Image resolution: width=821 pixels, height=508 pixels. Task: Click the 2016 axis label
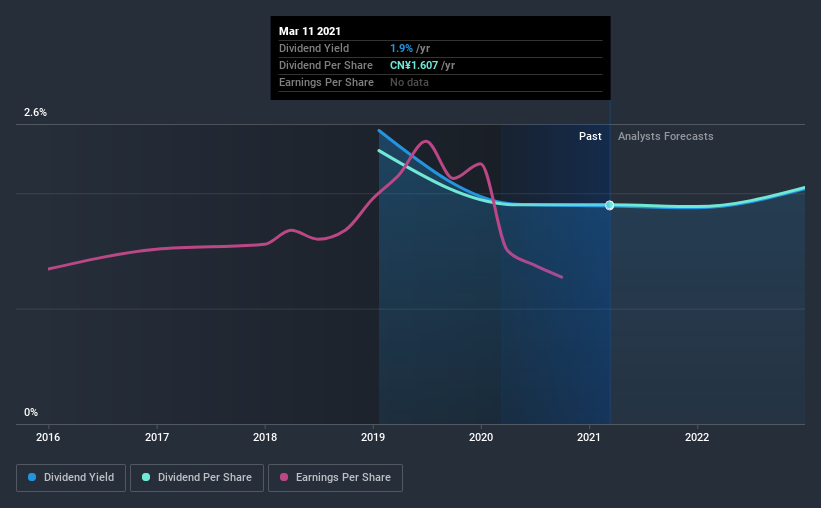(48, 437)
